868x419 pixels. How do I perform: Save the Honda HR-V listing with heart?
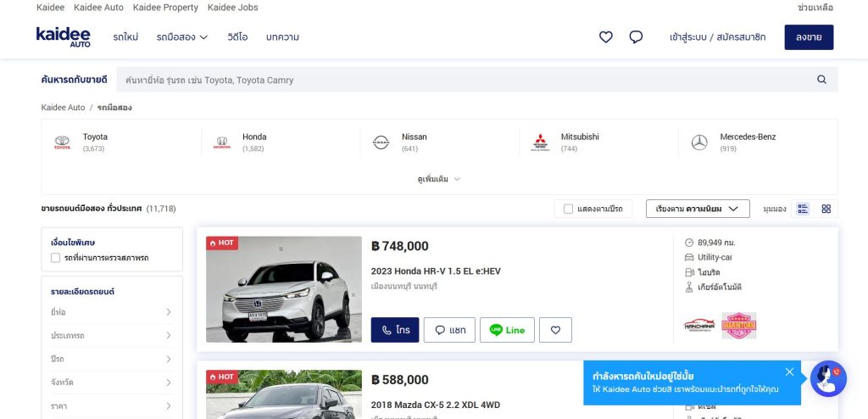point(555,330)
